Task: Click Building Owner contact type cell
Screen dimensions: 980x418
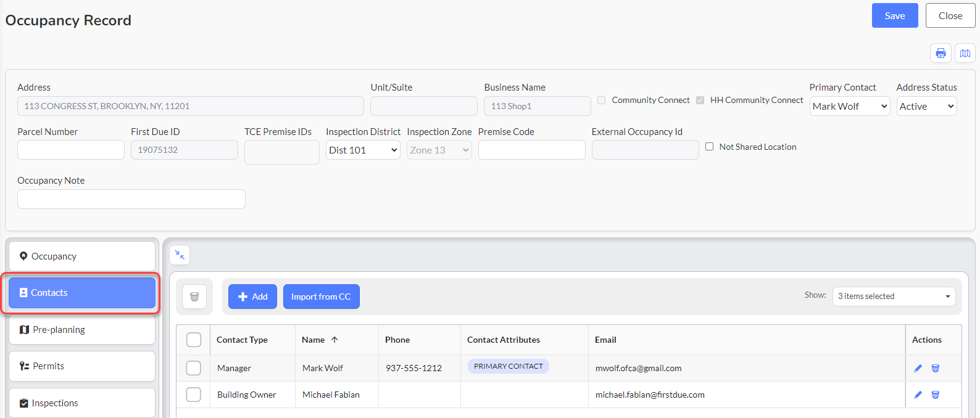Action: click(246, 395)
